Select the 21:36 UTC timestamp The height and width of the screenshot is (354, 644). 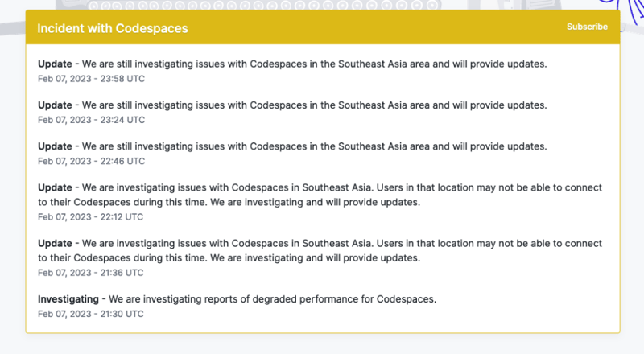[x=90, y=273]
